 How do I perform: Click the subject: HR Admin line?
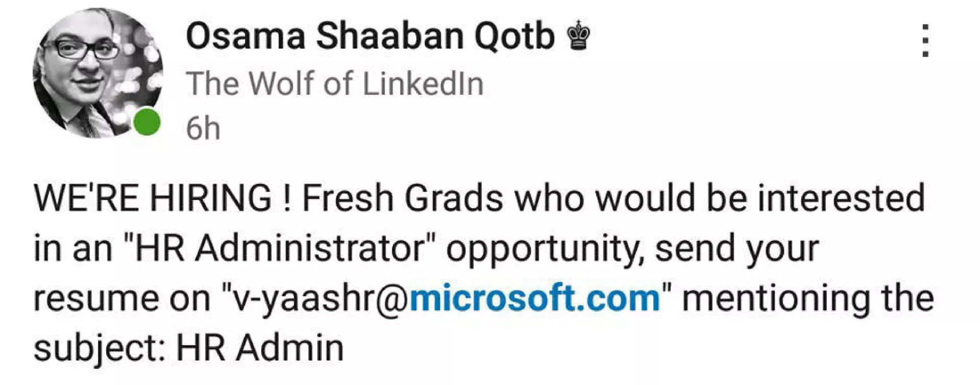(x=189, y=348)
